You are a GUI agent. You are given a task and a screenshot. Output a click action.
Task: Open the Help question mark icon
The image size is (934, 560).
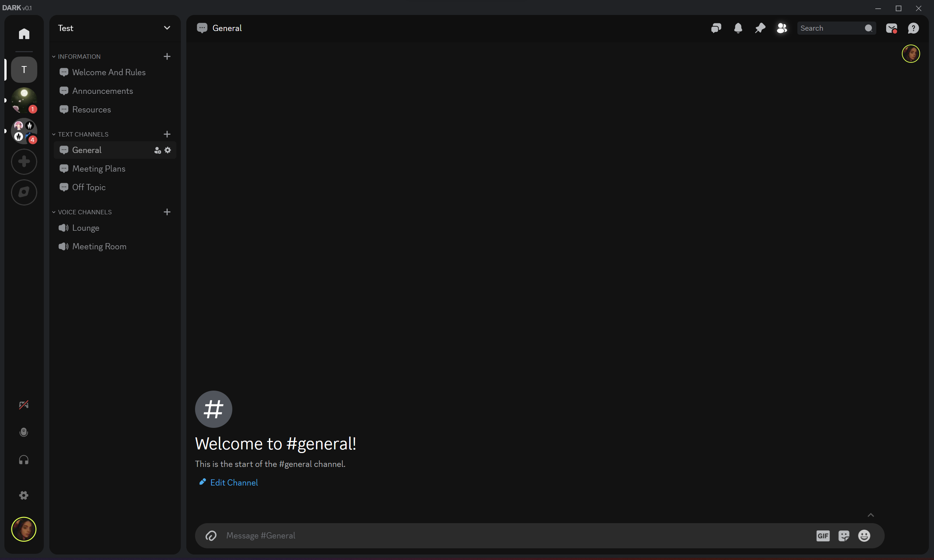[x=913, y=28]
